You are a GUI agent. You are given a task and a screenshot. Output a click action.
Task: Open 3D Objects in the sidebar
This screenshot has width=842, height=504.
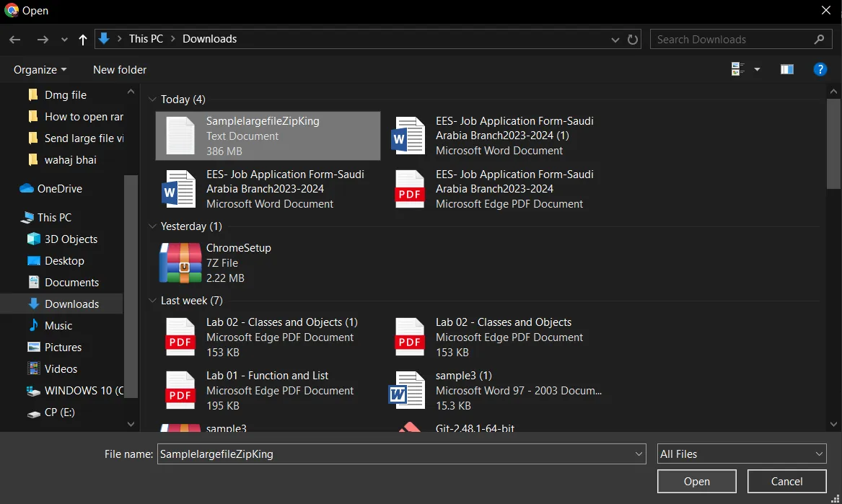(x=70, y=239)
